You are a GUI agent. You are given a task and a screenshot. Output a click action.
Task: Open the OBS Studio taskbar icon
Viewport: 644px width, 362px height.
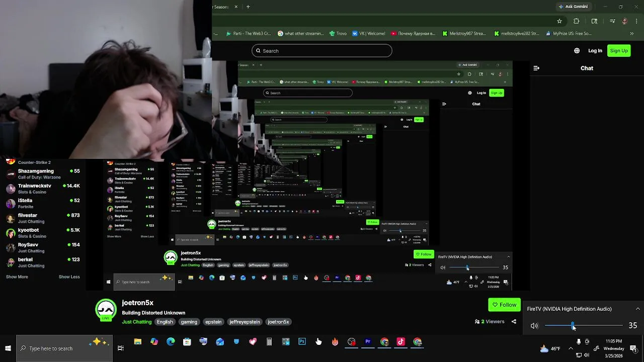point(351,342)
